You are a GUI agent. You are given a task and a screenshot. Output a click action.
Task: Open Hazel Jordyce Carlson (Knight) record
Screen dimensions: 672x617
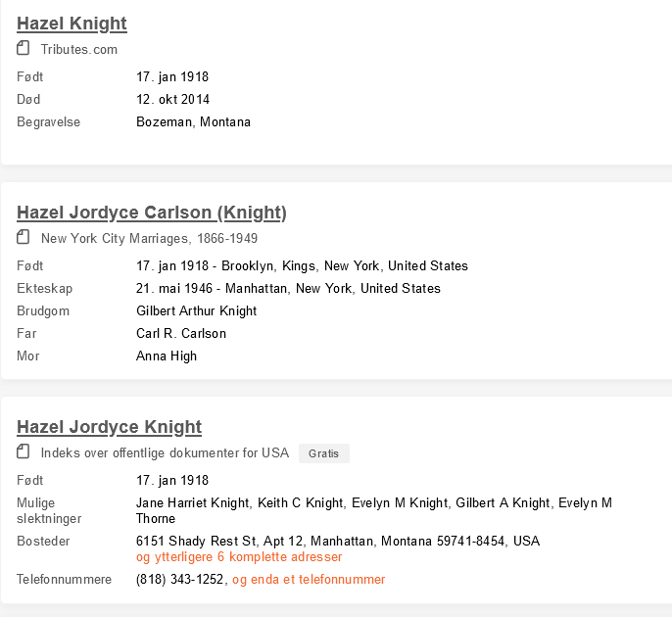(152, 213)
